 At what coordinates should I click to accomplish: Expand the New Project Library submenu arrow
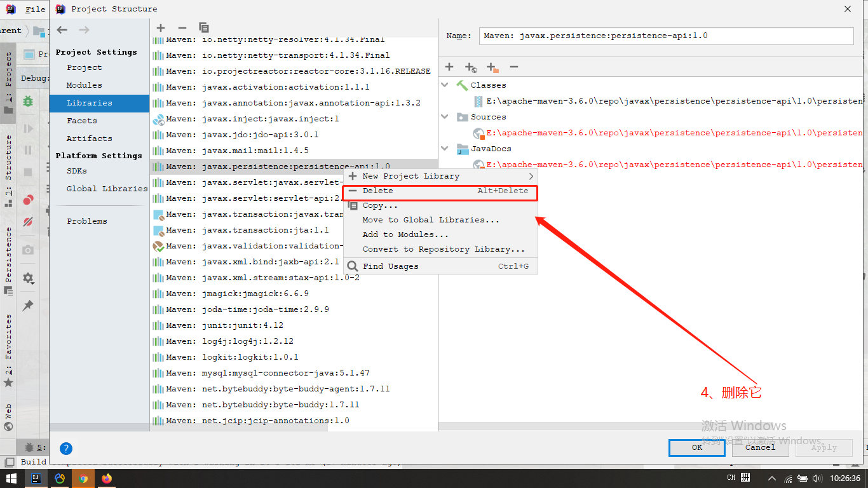click(531, 176)
